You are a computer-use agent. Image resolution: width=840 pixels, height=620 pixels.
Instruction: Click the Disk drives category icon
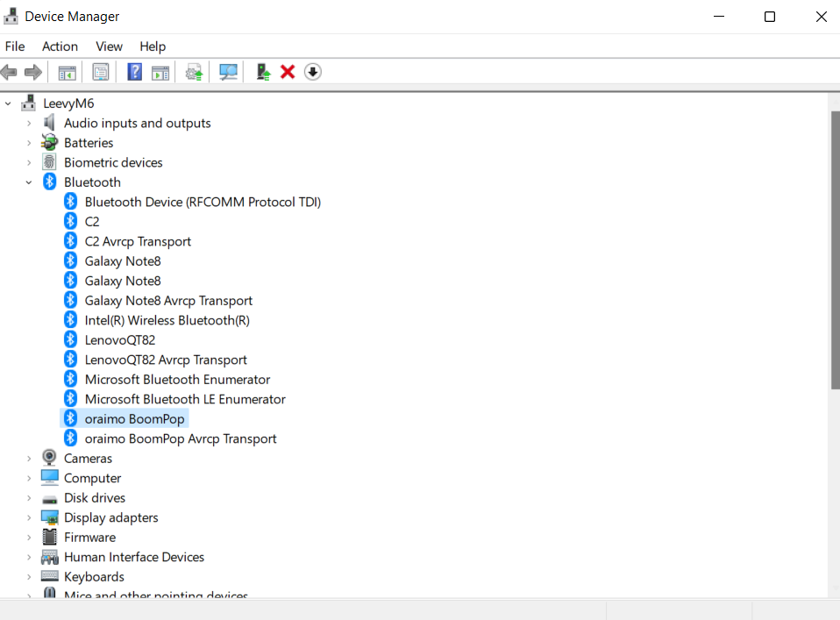(49, 500)
